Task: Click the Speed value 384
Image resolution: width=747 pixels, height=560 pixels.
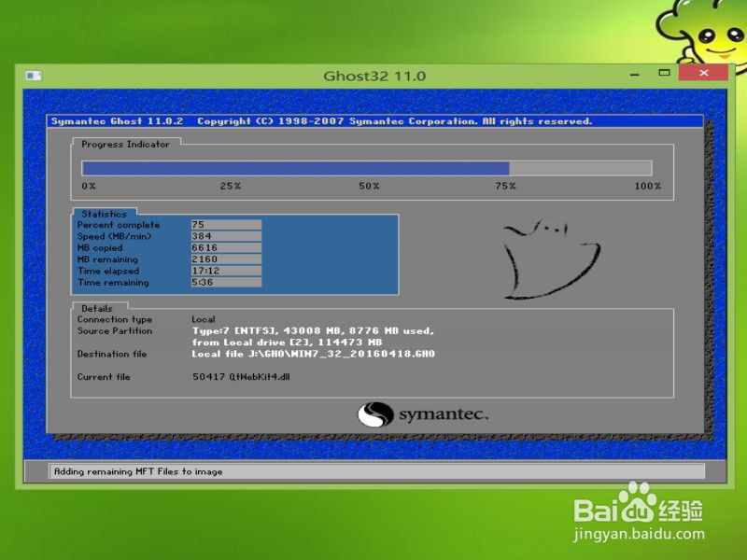Action: [226, 236]
